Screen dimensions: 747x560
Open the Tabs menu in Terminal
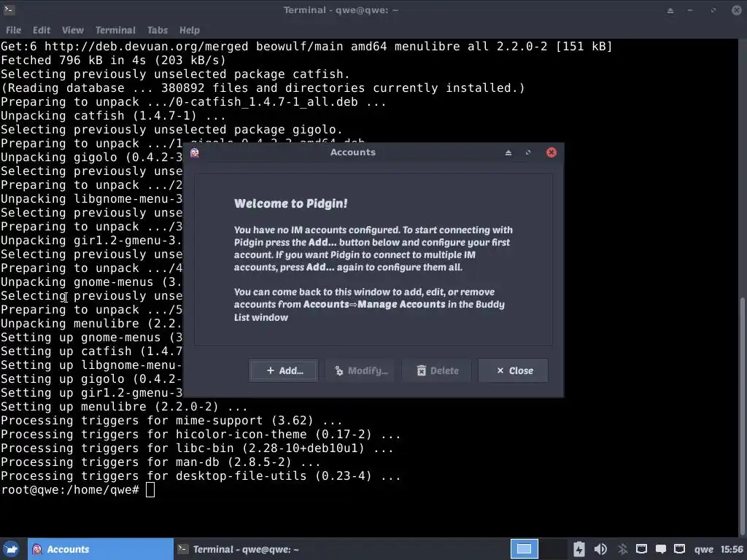(158, 30)
